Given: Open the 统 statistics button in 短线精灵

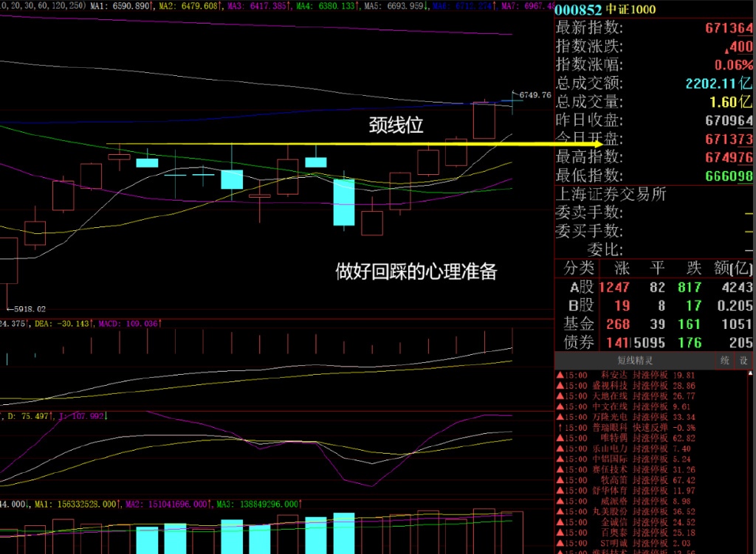Looking at the screenshot, I should coord(725,360).
